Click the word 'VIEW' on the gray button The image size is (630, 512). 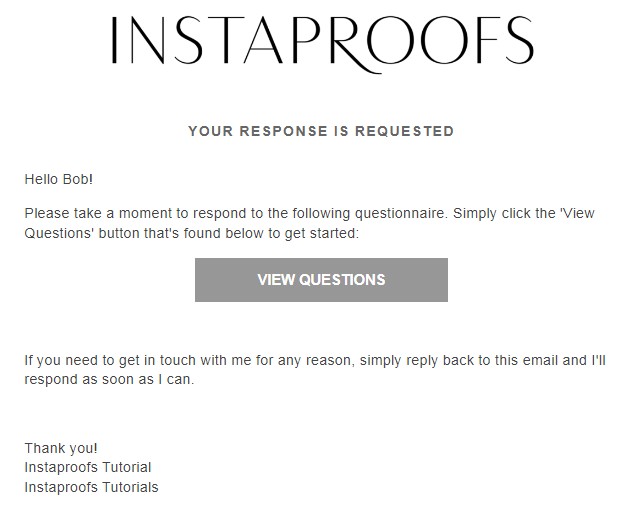click(276, 280)
